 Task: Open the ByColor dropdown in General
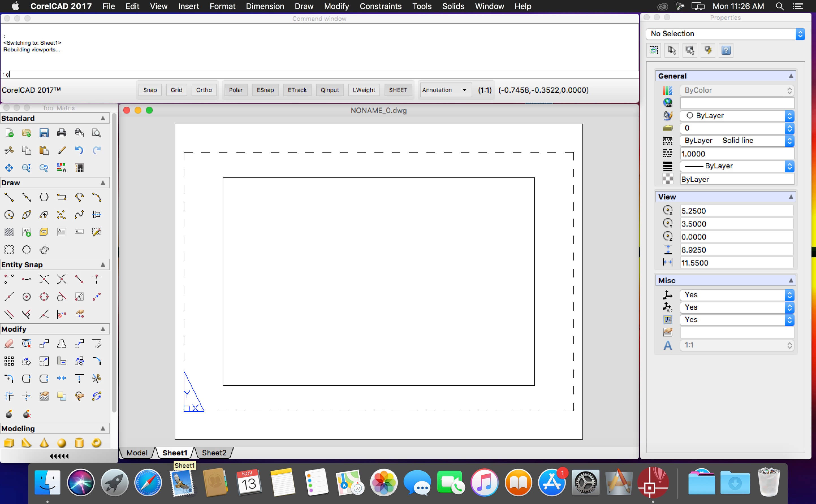coord(737,90)
